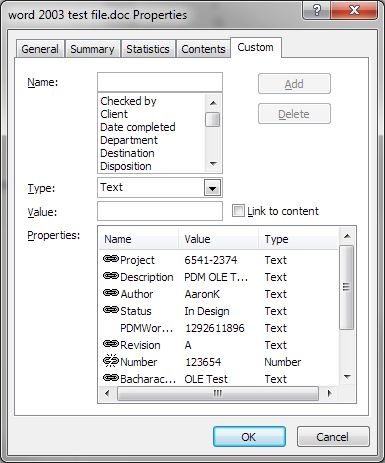
Task: Switch to the Summary tab
Action: (x=92, y=49)
